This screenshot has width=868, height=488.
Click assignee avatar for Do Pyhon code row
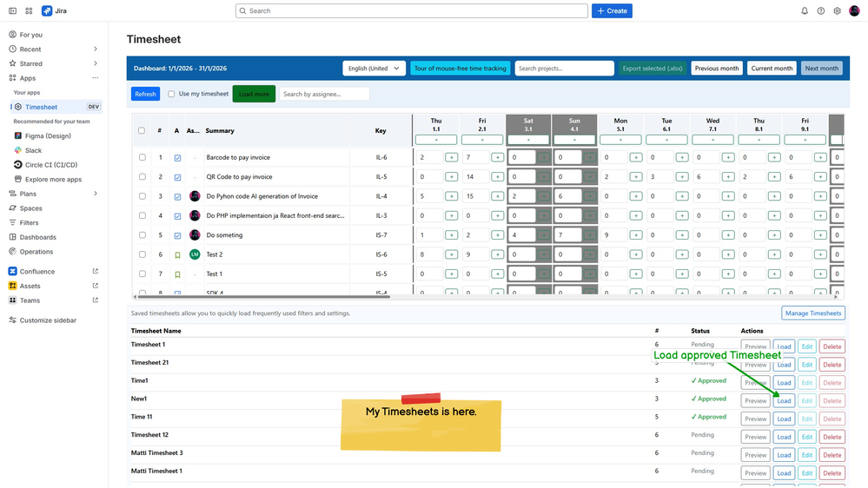(x=195, y=196)
